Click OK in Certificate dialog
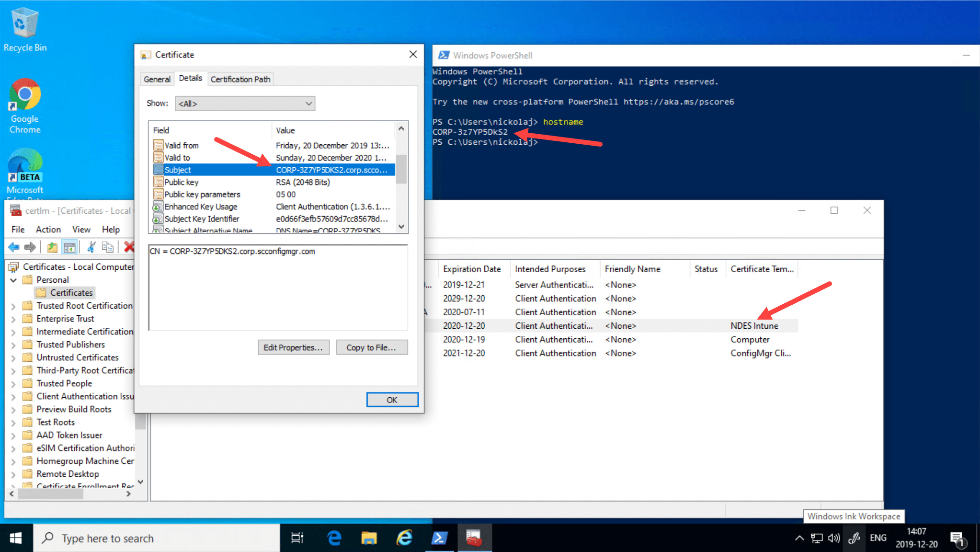The image size is (980, 552). 392,400
